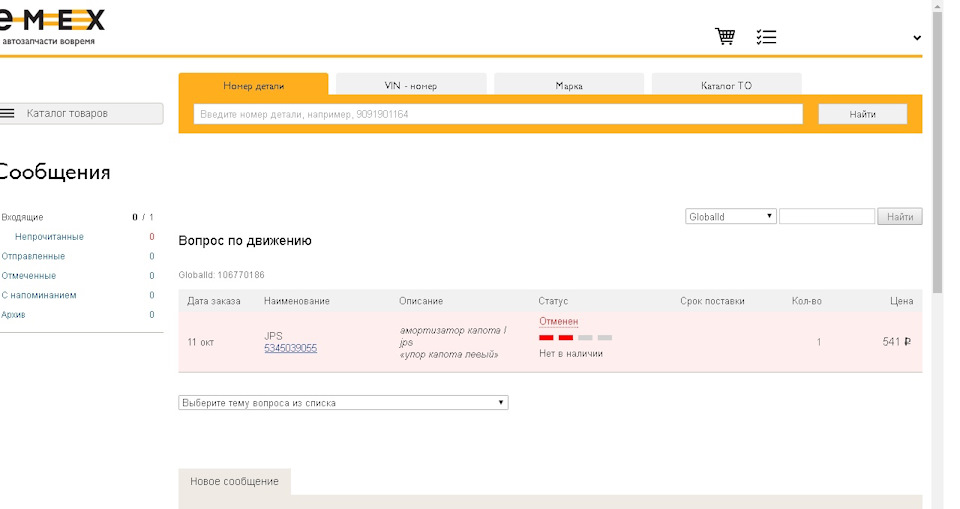Click the GlobalId: 106770186 text
Viewport: 960px width, 509px height.
click(x=222, y=275)
